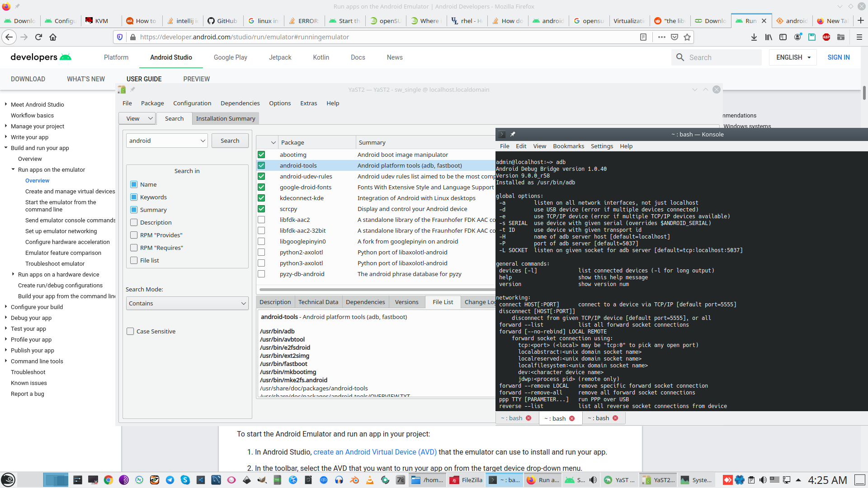Enable Description in Search in options
This screenshot has width=868, height=488.
pos(134,222)
